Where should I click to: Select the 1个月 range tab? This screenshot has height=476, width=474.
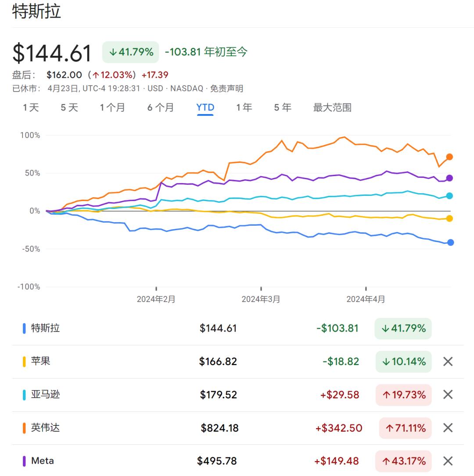[113, 108]
